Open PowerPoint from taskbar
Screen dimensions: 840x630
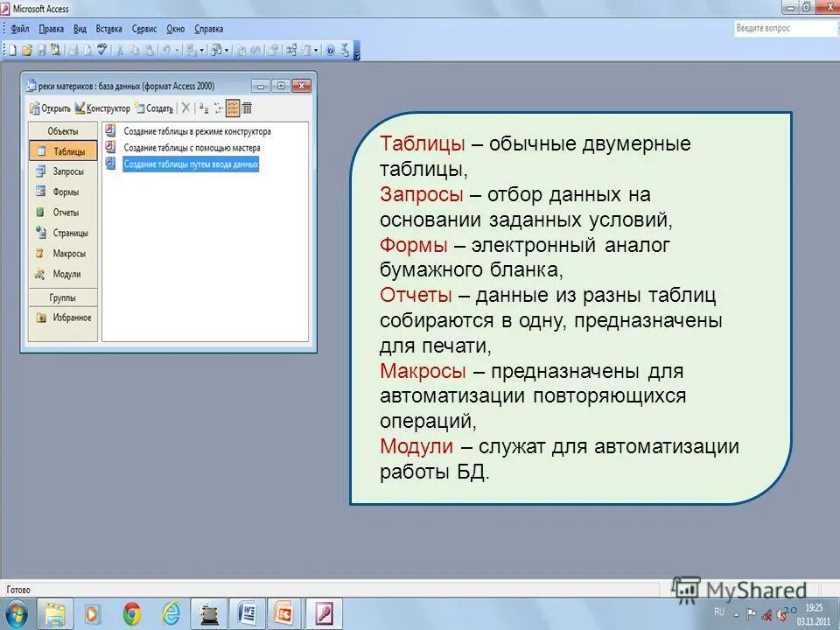283,614
